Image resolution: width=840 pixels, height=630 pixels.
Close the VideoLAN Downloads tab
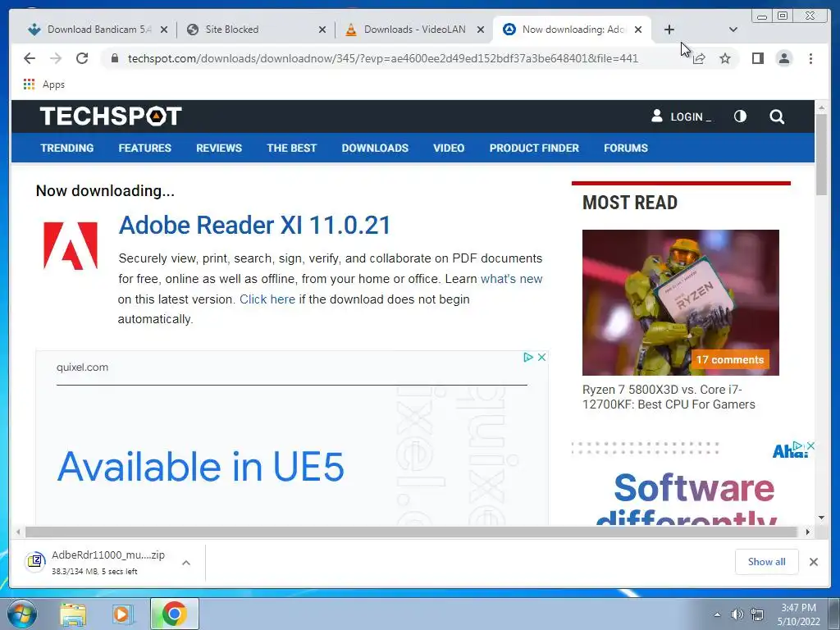pyautogui.click(x=481, y=30)
